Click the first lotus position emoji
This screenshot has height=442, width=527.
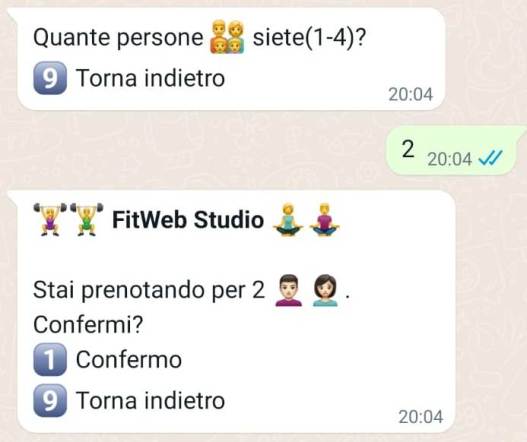click(x=288, y=219)
